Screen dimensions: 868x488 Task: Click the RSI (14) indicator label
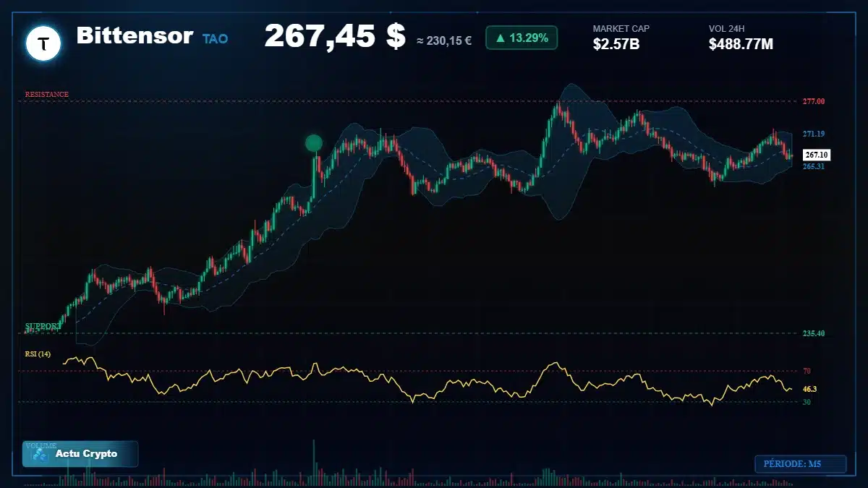pos(38,354)
